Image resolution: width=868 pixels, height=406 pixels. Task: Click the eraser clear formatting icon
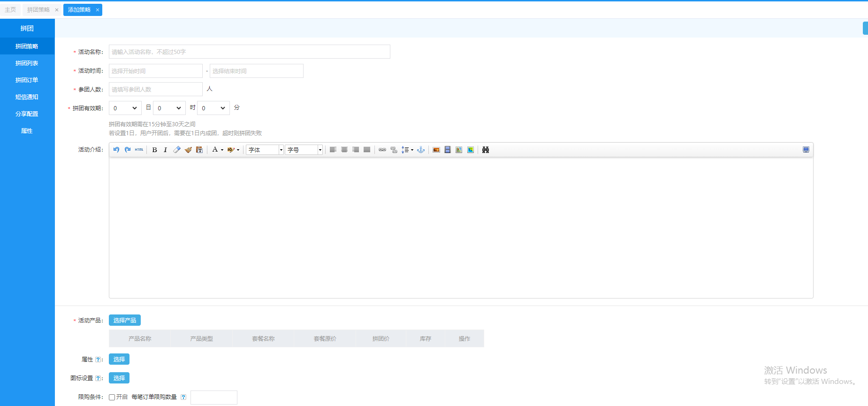click(x=177, y=150)
